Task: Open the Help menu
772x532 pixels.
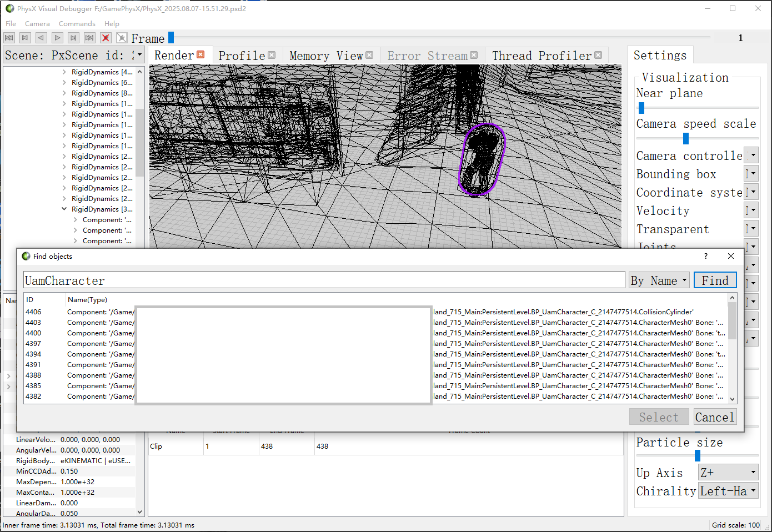Action: (x=112, y=23)
